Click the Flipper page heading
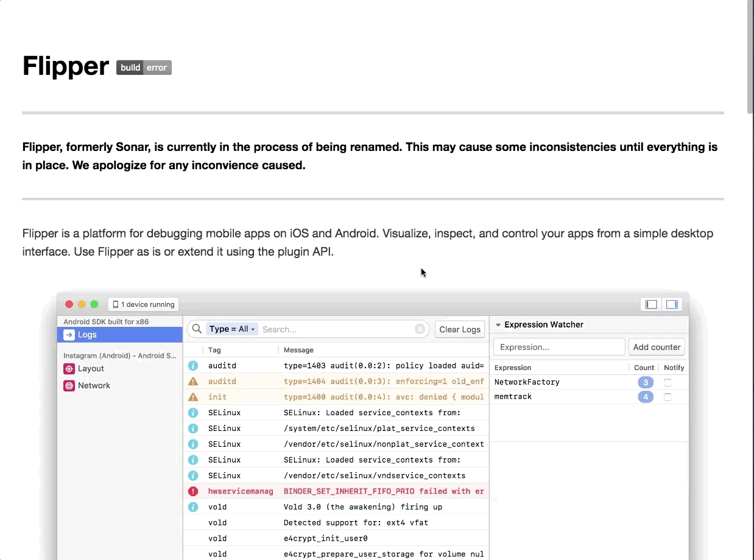The image size is (754, 560). 66,66
